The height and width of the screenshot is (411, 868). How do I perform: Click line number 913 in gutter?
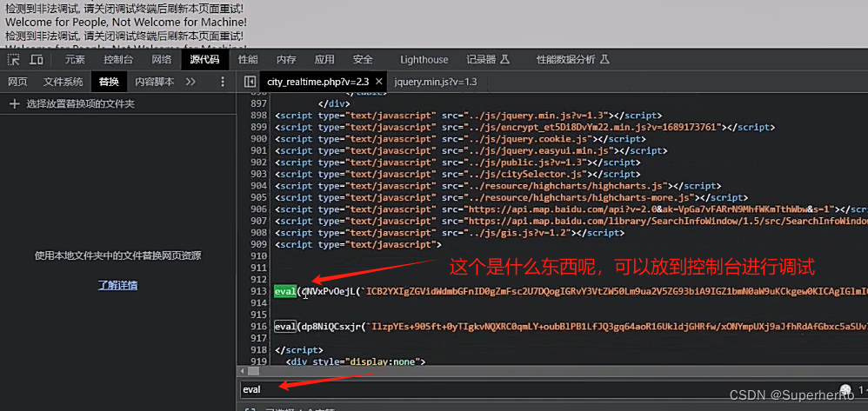tap(258, 291)
